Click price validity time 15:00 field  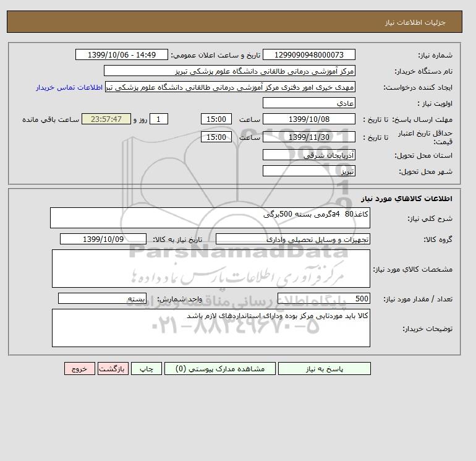[216, 137]
